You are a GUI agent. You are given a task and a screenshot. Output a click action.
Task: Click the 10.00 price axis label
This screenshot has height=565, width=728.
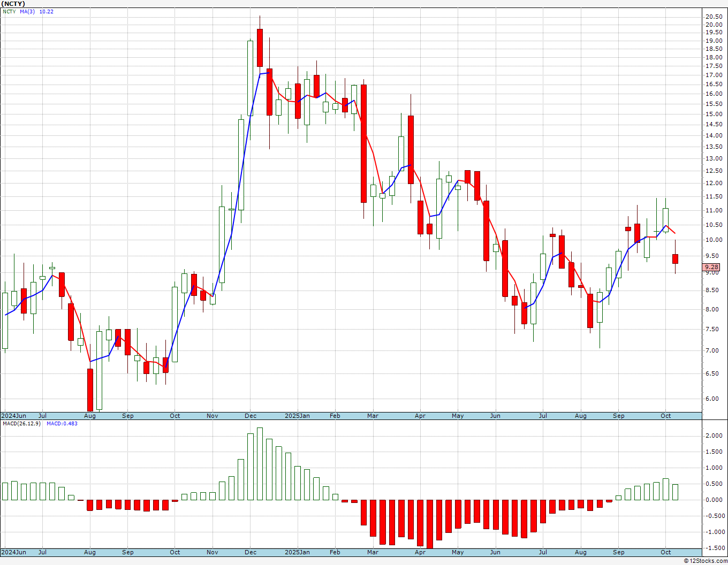click(713, 240)
